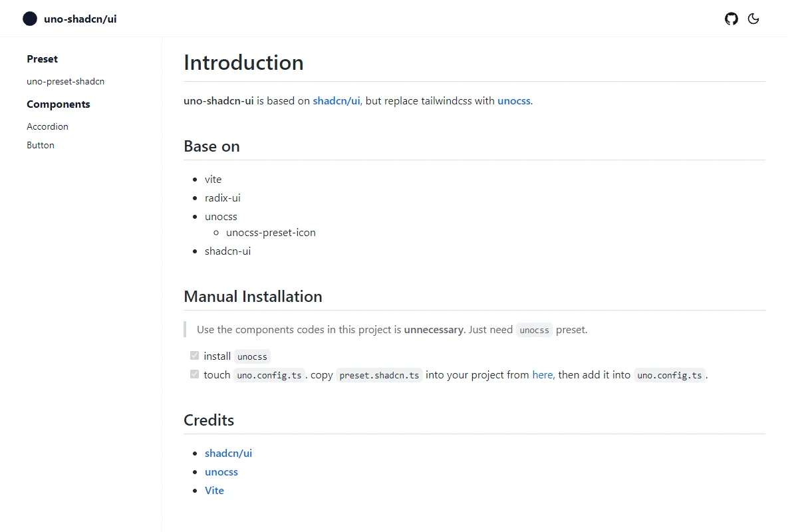Open Vite link under Credits
The image size is (798, 532).
(x=214, y=491)
